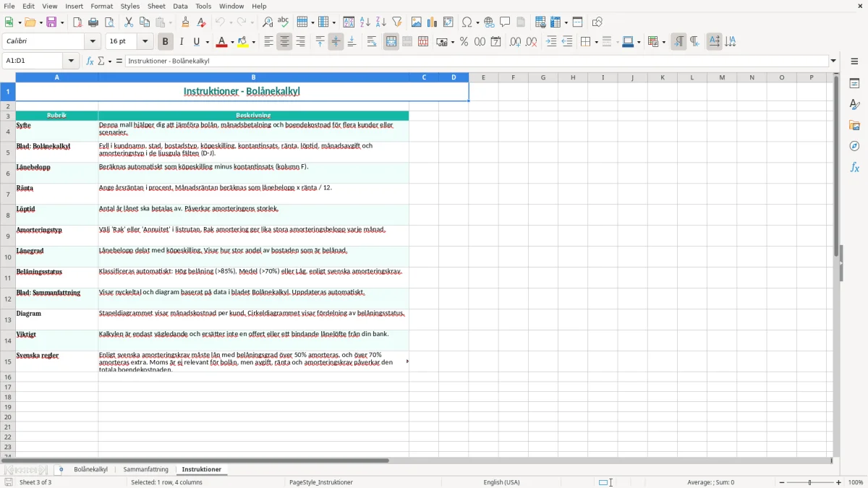Click the Merge and Center Cells icon
This screenshot has width=868, height=488.
tap(391, 42)
